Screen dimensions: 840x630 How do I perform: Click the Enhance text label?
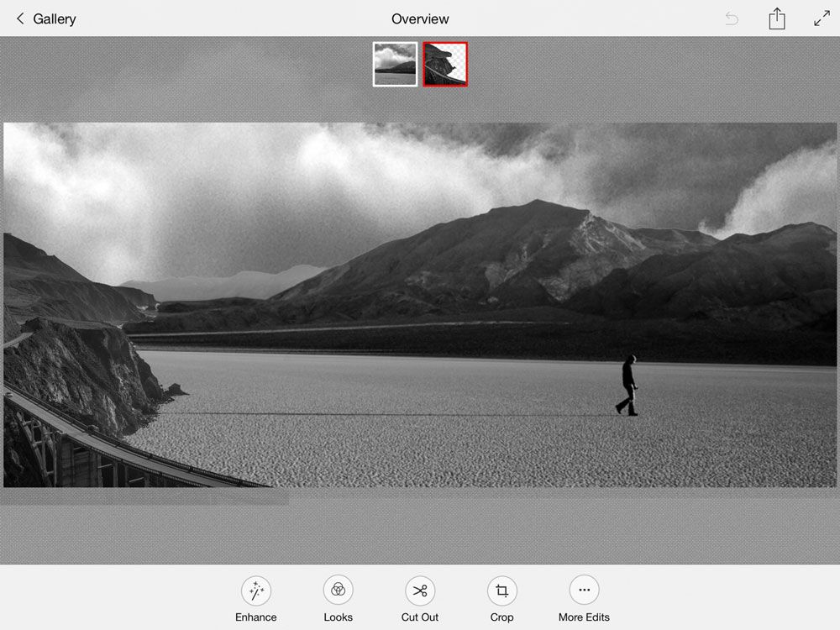[255, 617]
